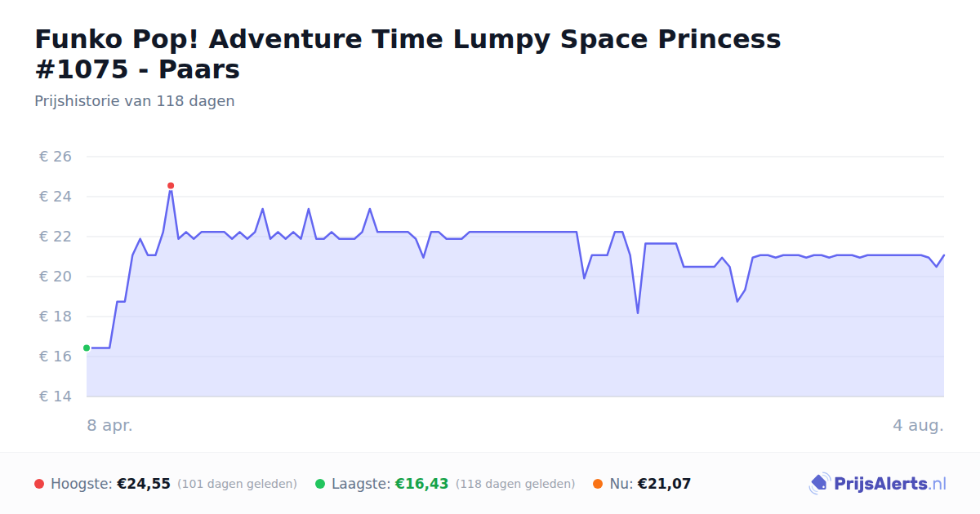Select the product title Funko Pop! Adventure Time
This screenshot has width=980, height=514.
(x=408, y=54)
